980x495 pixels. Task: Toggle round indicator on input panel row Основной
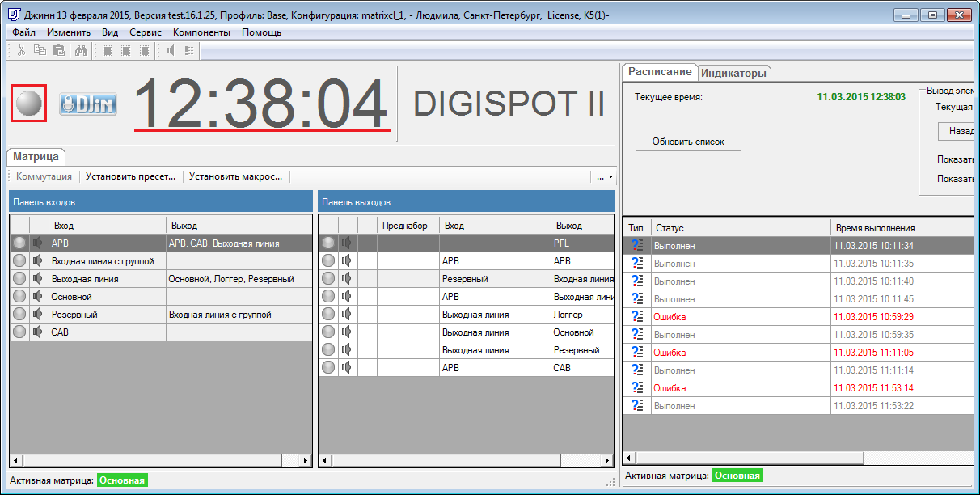[19, 297]
